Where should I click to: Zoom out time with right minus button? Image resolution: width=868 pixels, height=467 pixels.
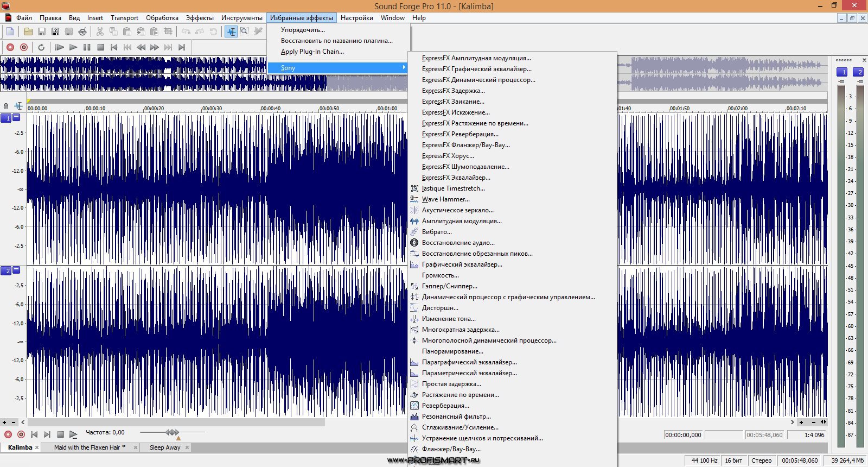tap(814, 422)
